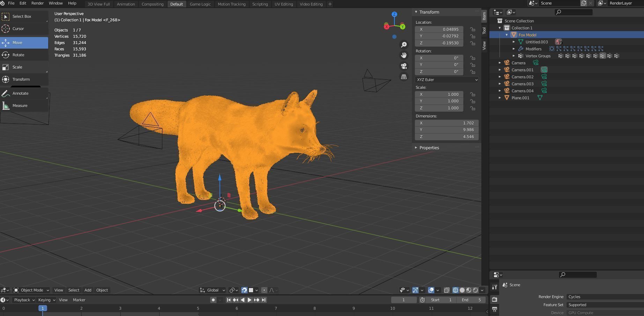Click the Plane.001 mesh data icon
The height and width of the screenshot is (316, 644).
pos(540,98)
